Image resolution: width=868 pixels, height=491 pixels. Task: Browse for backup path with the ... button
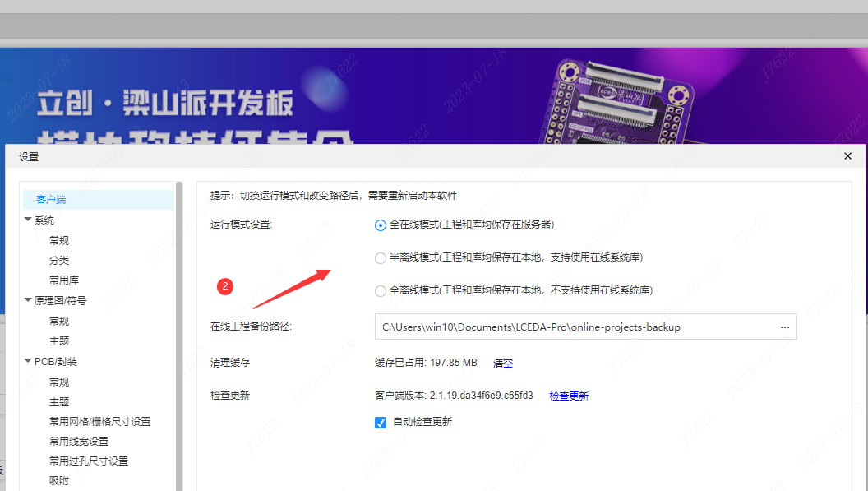784,327
